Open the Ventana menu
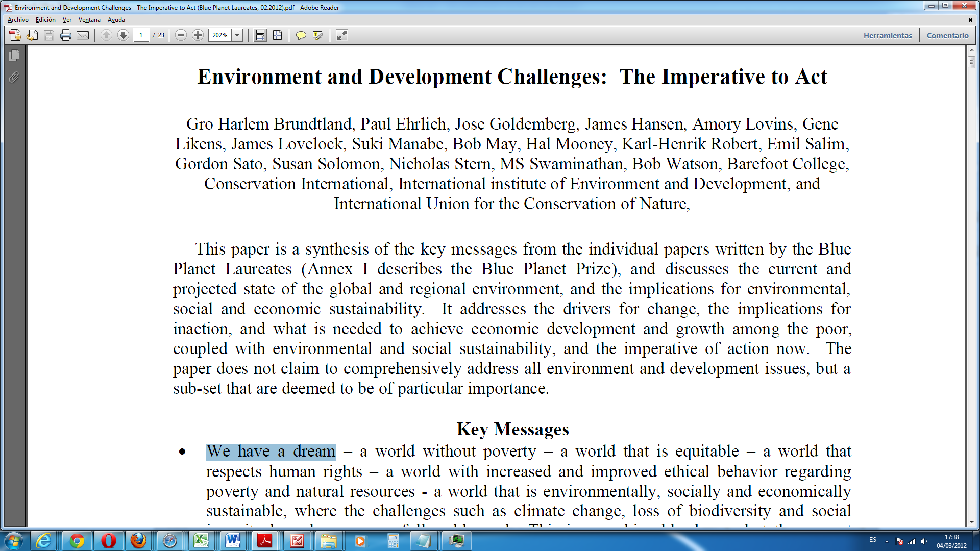This screenshot has height=551, width=980. (x=89, y=20)
